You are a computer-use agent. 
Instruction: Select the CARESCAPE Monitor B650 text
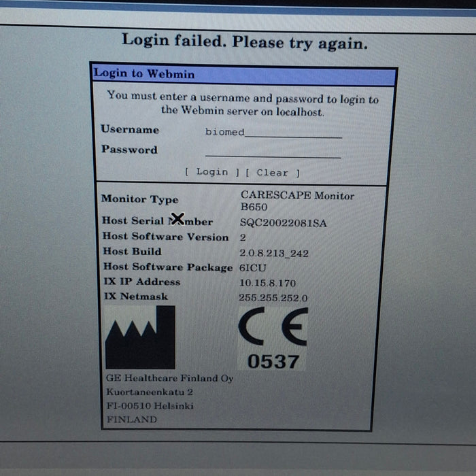pos(296,201)
